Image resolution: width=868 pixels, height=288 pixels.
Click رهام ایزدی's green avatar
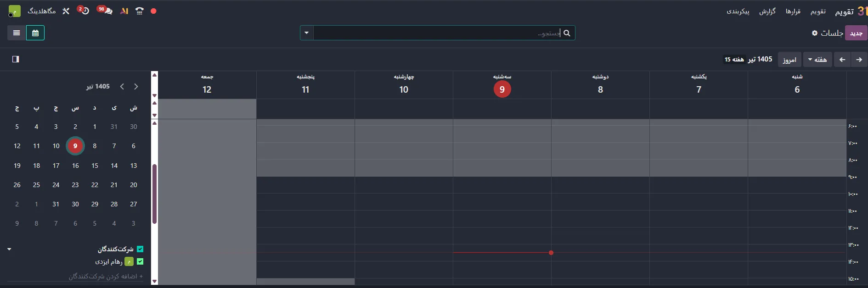click(x=129, y=261)
